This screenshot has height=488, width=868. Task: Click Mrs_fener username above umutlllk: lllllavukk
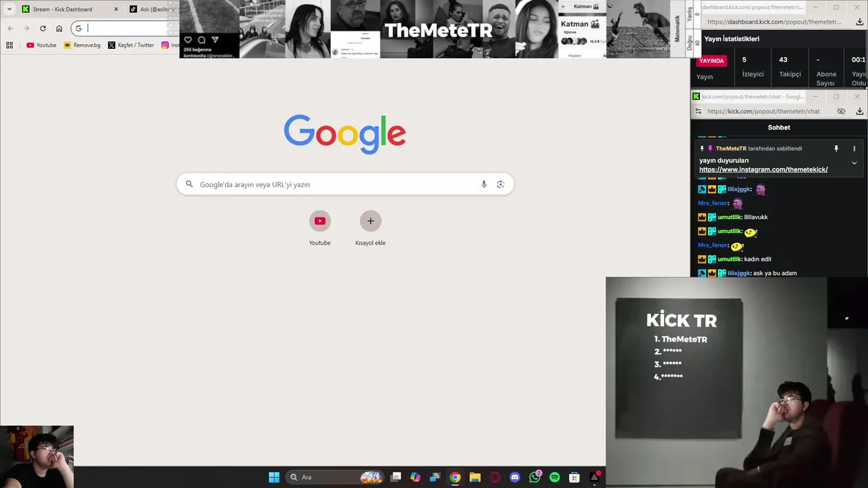click(x=713, y=203)
